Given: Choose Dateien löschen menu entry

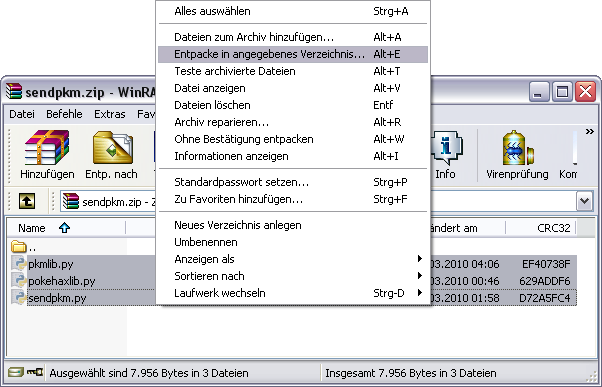Looking at the screenshot, I should (x=293, y=105).
